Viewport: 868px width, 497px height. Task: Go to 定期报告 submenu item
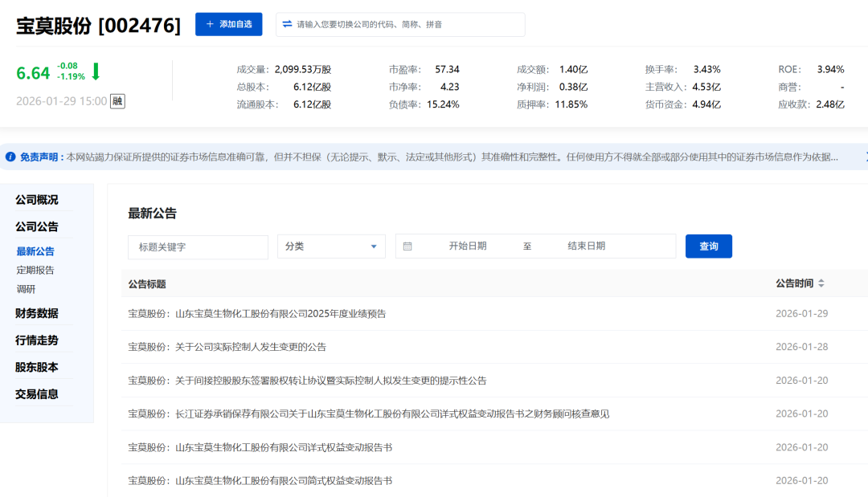click(x=35, y=271)
